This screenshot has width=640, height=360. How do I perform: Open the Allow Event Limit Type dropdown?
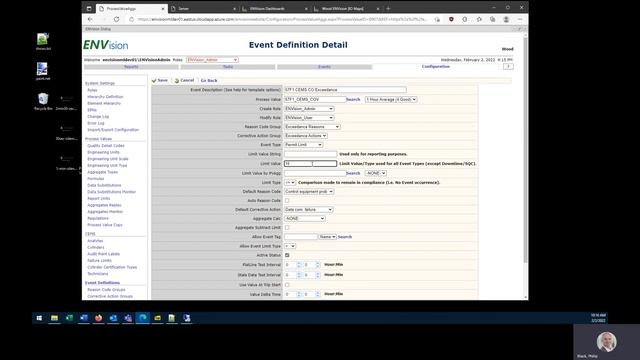(x=290, y=246)
